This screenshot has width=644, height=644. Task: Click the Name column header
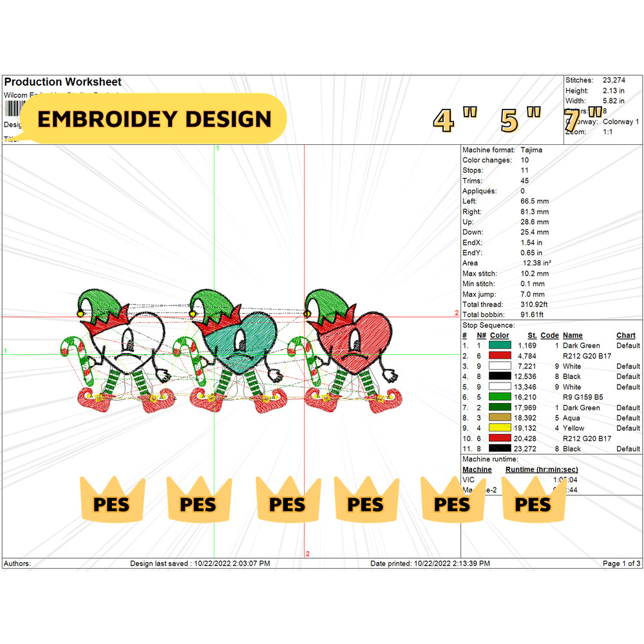tap(572, 336)
